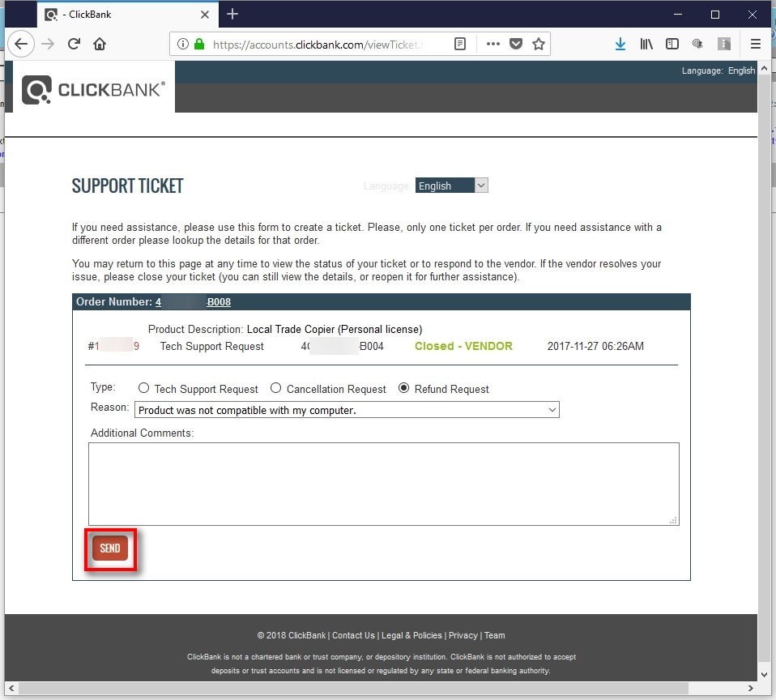Select the ClickBank browser tab
Viewport: 776px width, 700px height.
tap(128, 15)
